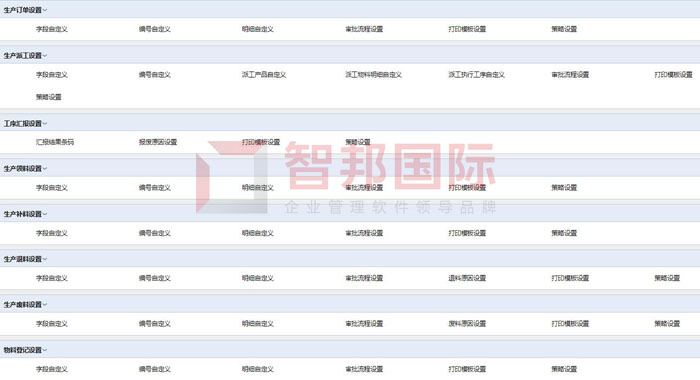Open 打印模板设置 under 生产废料设置
The height and width of the screenshot is (380, 700).
[570, 324]
